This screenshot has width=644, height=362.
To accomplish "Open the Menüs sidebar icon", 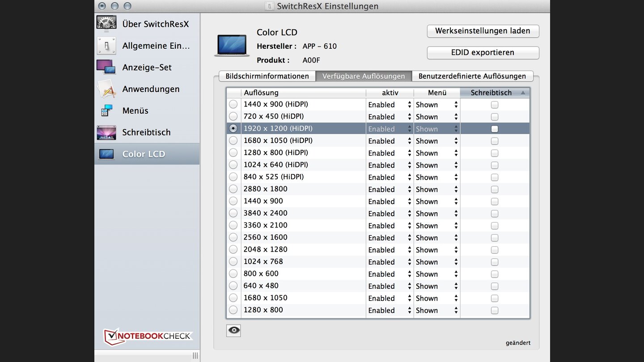I will pyautogui.click(x=106, y=110).
